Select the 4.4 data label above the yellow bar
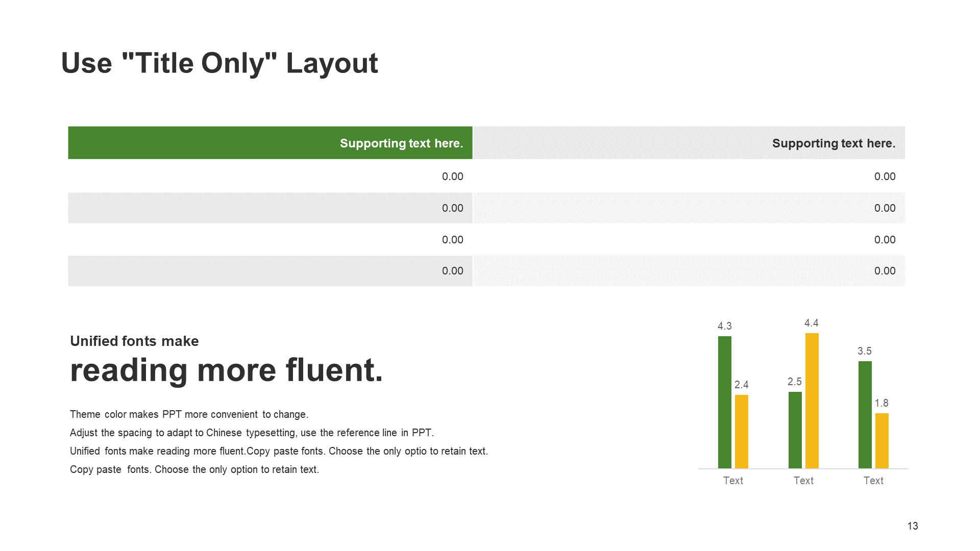The image size is (980, 551). coord(812,323)
